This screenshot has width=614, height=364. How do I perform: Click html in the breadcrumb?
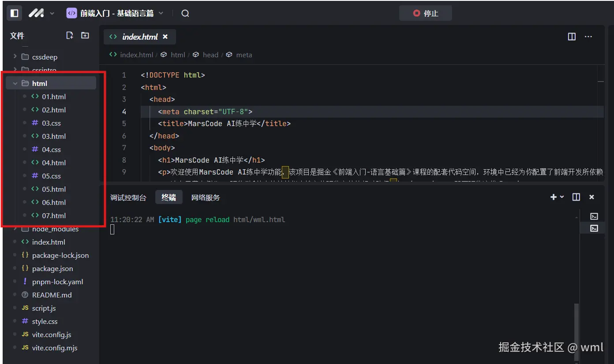178,55
